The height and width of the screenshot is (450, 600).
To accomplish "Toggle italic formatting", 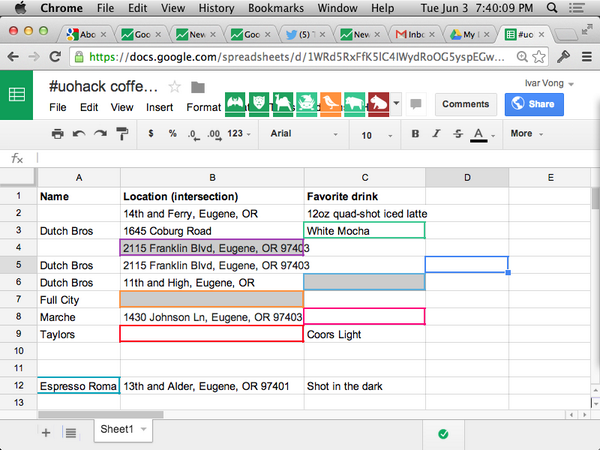I will (x=436, y=134).
